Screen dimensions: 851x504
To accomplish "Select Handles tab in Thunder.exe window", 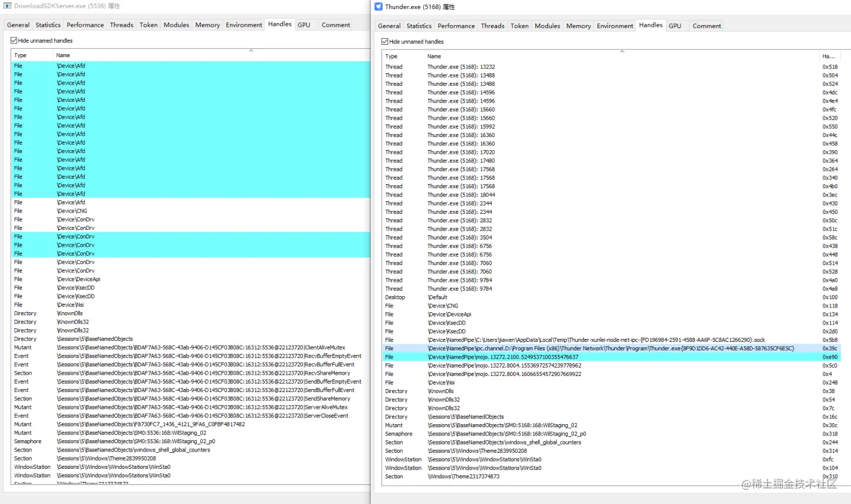I will point(651,25).
